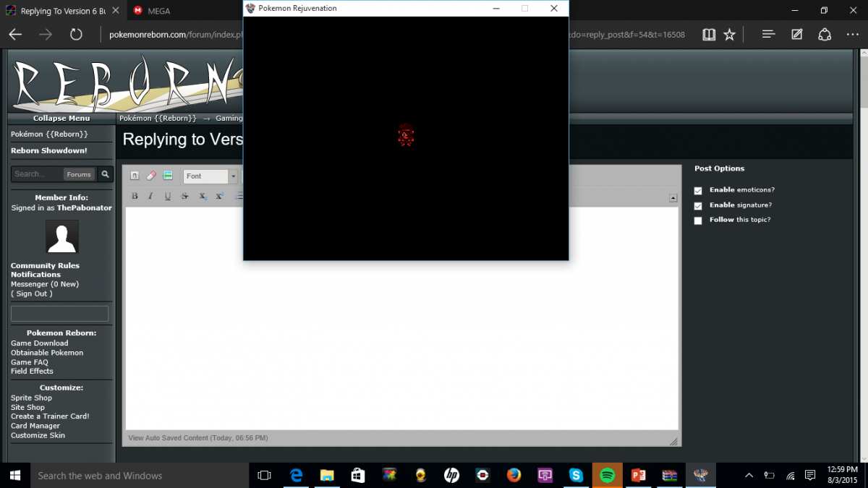The height and width of the screenshot is (488, 868).
Task: Click the member avatar thumbnail
Action: coord(61,236)
